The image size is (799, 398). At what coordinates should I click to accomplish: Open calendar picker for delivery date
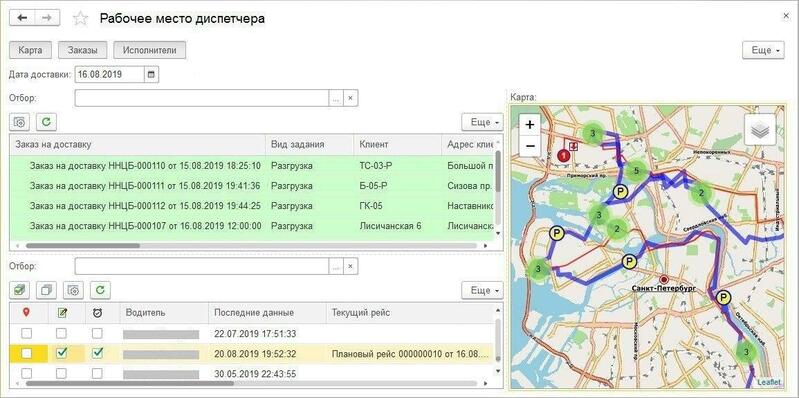151,74
